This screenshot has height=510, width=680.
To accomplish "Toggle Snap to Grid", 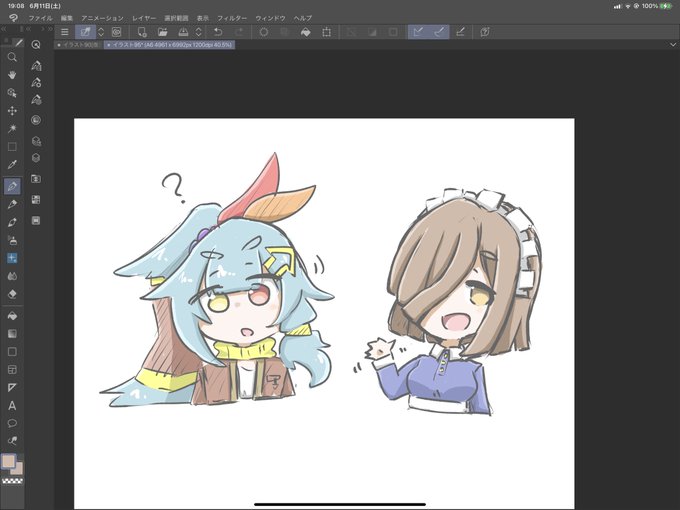I will point(460,32).
